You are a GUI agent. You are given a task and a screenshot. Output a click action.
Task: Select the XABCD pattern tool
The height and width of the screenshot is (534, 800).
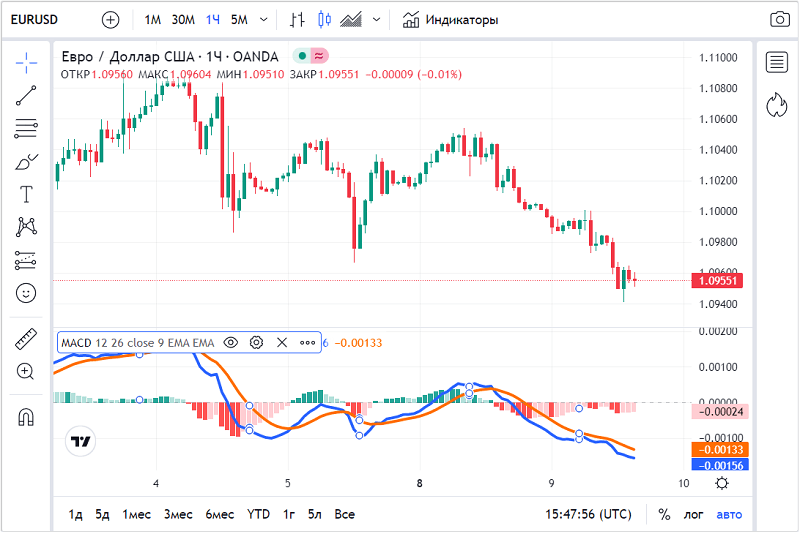(26, 227)
